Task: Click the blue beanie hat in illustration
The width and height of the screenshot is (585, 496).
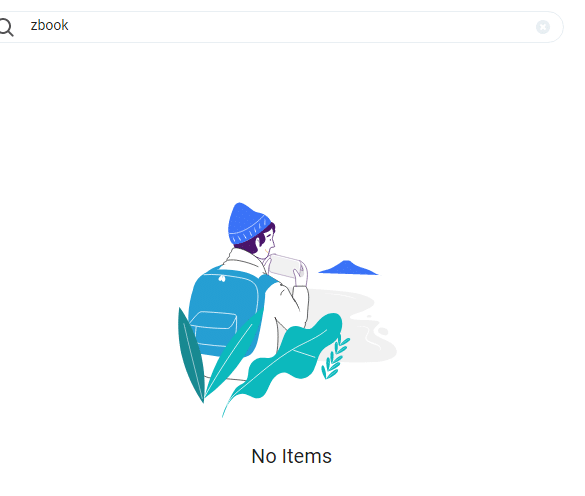Action: tap(247, 223)
